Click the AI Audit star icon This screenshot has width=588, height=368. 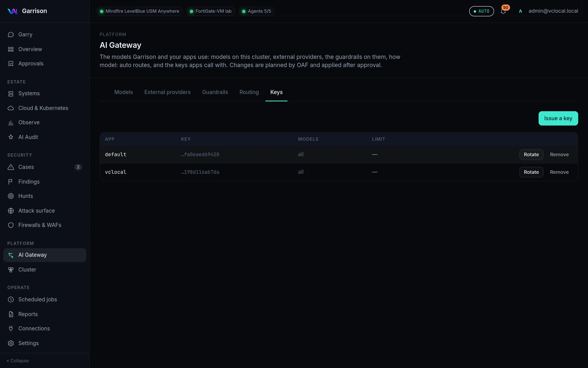pos(11,137)
